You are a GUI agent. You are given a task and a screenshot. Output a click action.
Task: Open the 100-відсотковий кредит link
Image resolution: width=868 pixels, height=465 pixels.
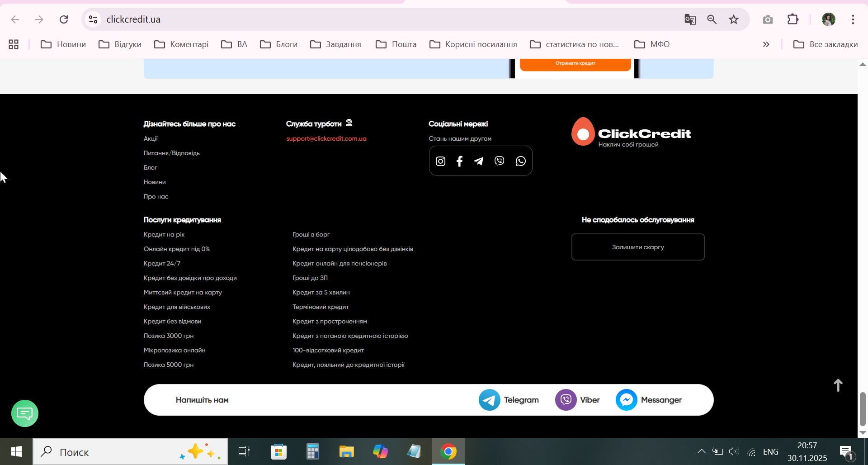click(x=328, y=350)
